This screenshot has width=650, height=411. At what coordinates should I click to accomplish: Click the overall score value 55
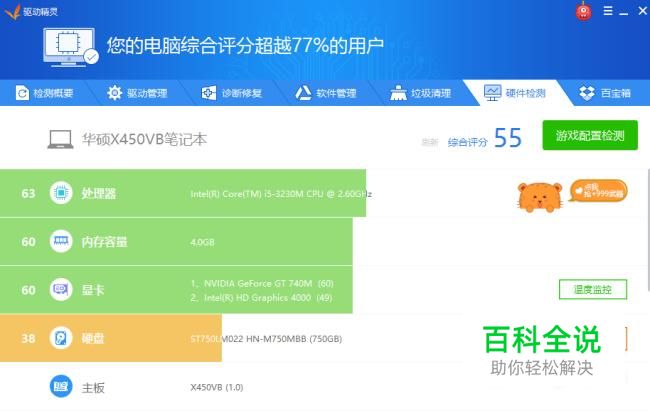pos(508,138)
